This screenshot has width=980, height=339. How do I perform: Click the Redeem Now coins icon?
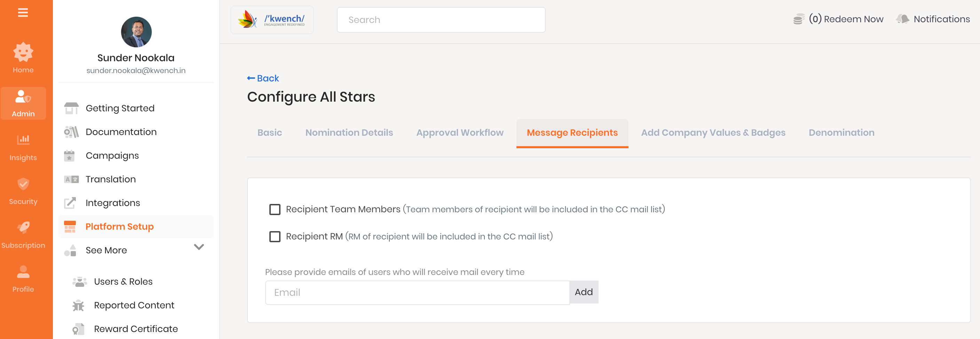coord(798,19)
